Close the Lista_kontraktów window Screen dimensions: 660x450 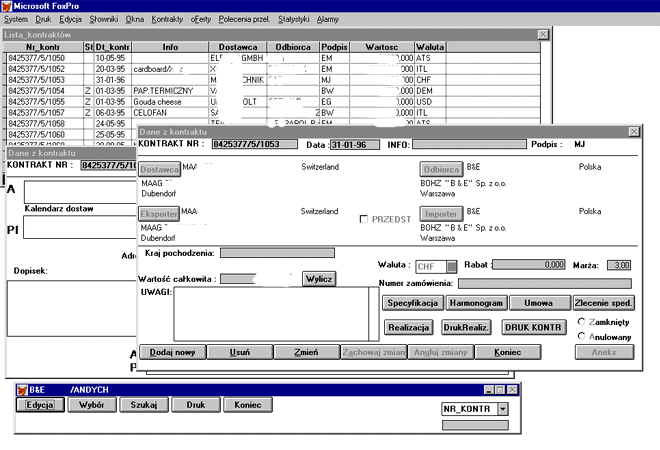[x=543, y=35]
